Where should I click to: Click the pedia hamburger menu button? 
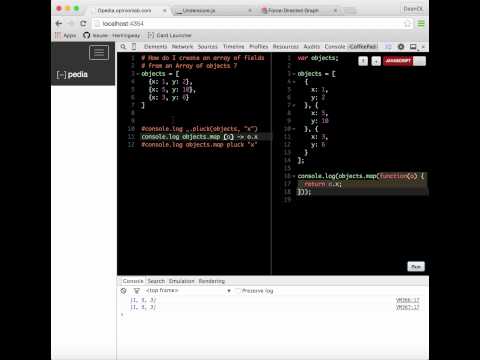[x=99, y=53]
